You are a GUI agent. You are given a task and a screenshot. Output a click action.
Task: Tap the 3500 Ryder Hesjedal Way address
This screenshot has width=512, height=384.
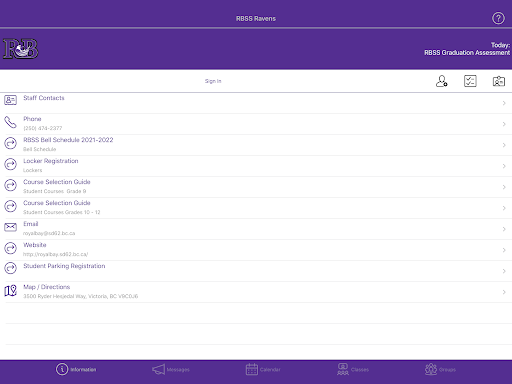[x=80, y=296]
